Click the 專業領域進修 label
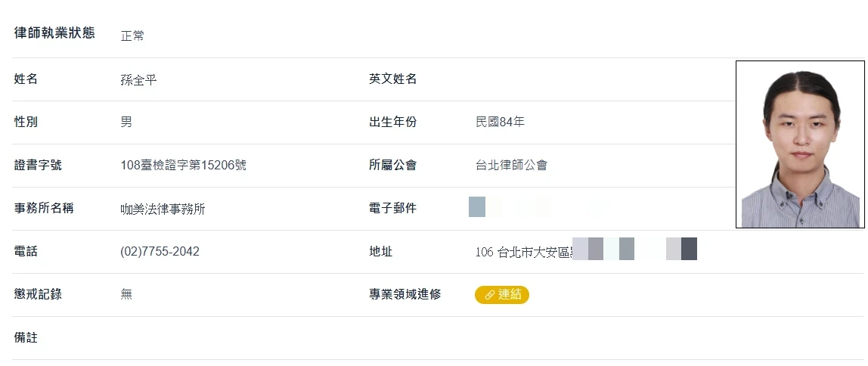Viewport: 868px width, 366px height. [x=405, y=295]
